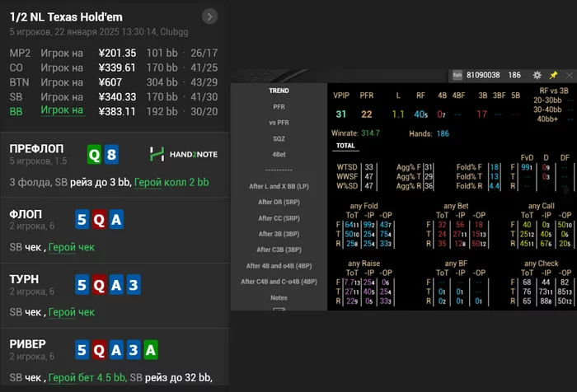Click the Hand2Note logo
The height and width of the screenshot is (392, 577).
click(x=184, y=154)
